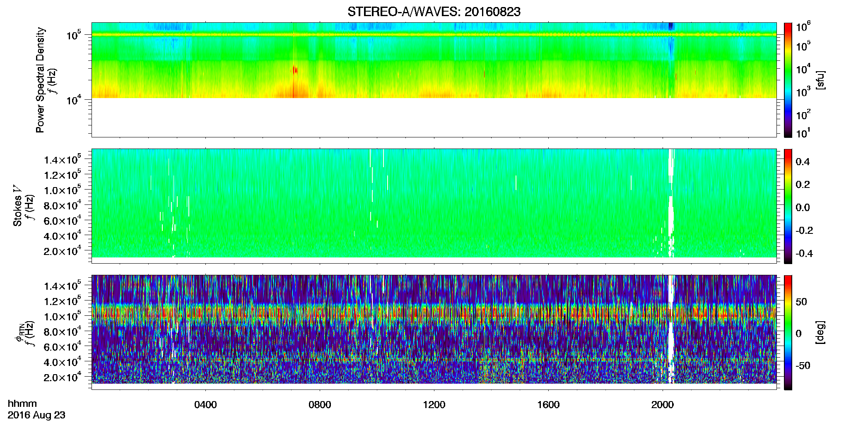The image size is (868, 447).
Task: Select the 1600 time axis label
Action: pyautogui.click(x=548, y=405)
